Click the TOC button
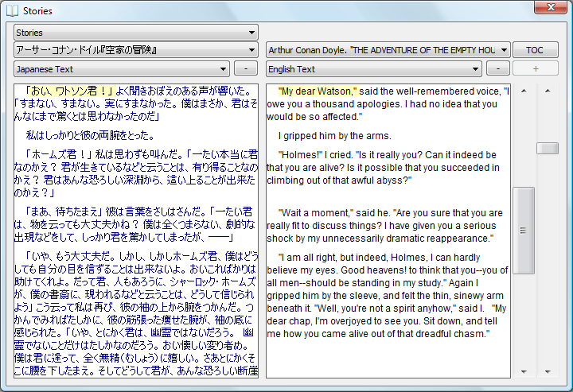 click(536, 50)
